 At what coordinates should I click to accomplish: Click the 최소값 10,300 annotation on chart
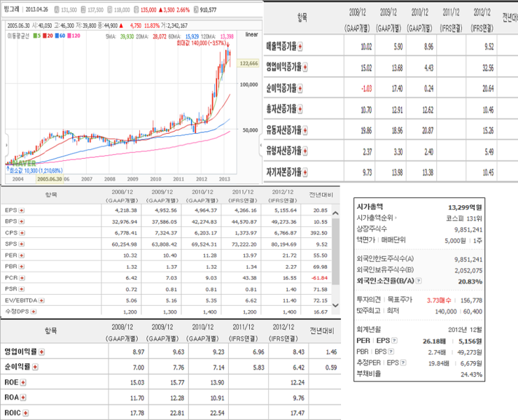36,171
